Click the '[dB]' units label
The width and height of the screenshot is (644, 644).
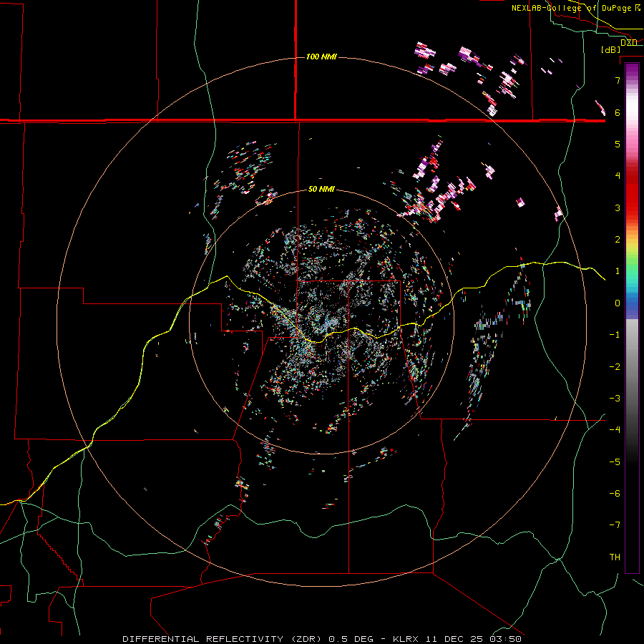coord(611,49)
